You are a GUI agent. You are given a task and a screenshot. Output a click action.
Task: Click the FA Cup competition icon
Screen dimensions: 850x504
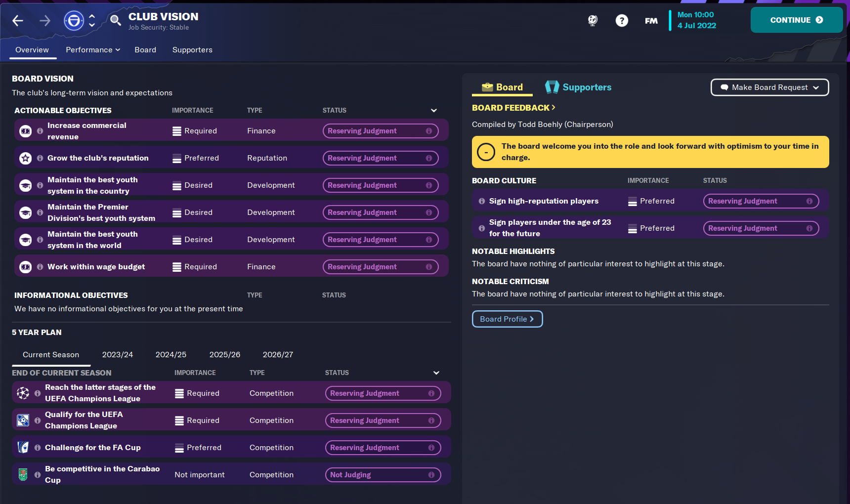[x=23, y=448]
